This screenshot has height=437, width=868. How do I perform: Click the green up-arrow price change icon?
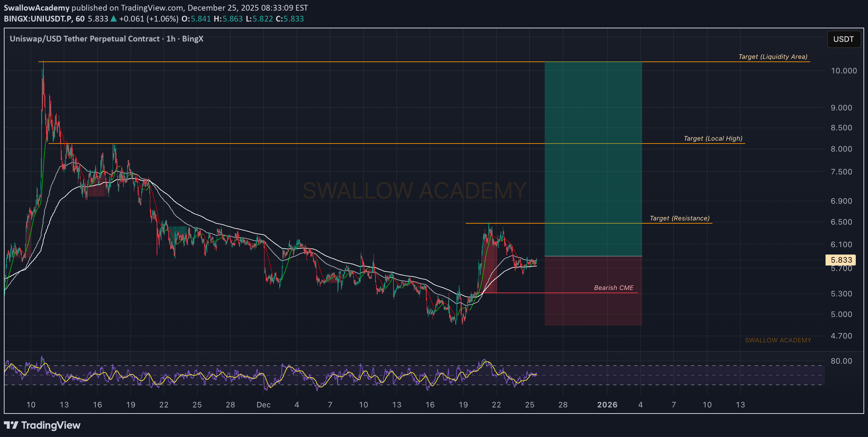[x=114, y=19]
